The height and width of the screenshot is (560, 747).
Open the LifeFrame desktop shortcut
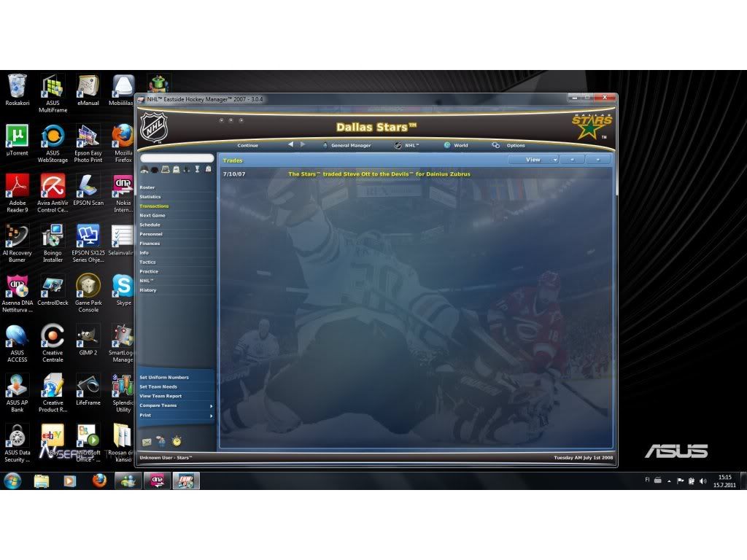[88, 389]
